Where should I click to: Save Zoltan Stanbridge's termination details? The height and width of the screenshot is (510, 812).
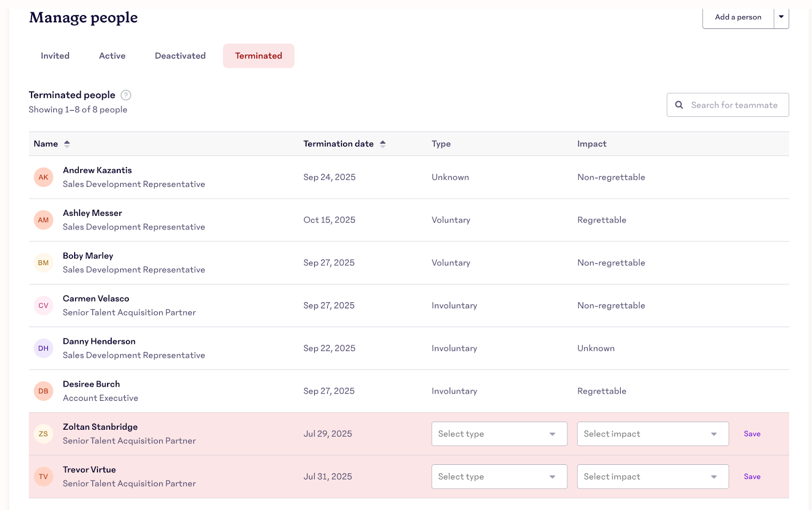pos(752,434)
